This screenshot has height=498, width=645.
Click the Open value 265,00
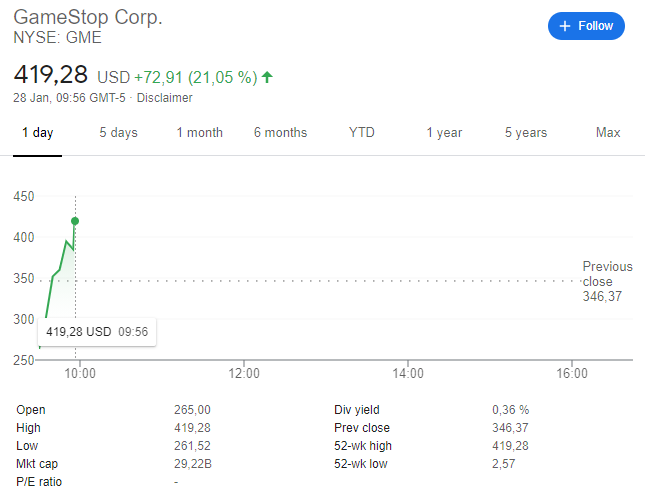tap(192, 410)
